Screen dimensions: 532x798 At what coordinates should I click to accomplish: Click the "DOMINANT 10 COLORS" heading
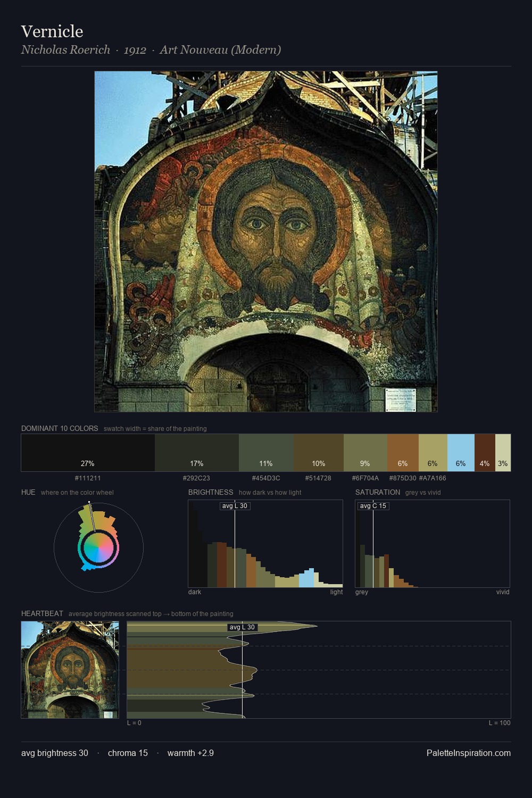pyautogui.click(x=60, y=428)
